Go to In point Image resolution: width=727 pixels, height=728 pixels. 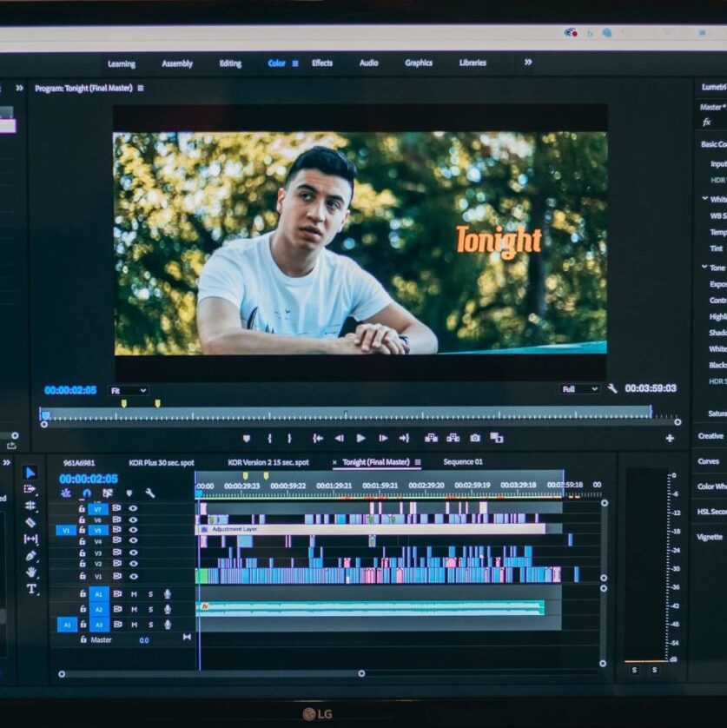coord(318,439)
